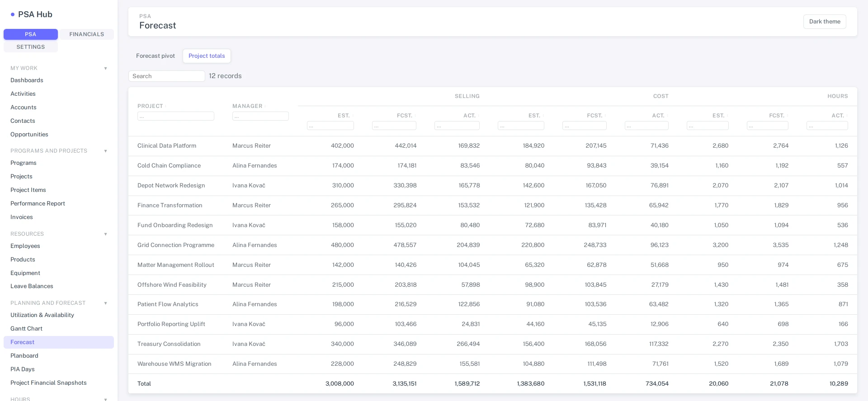The height and width of the screenshot is (401, 868).
Task: Select the Fund Onboarding Redesign project
Action: coord(175,225)
